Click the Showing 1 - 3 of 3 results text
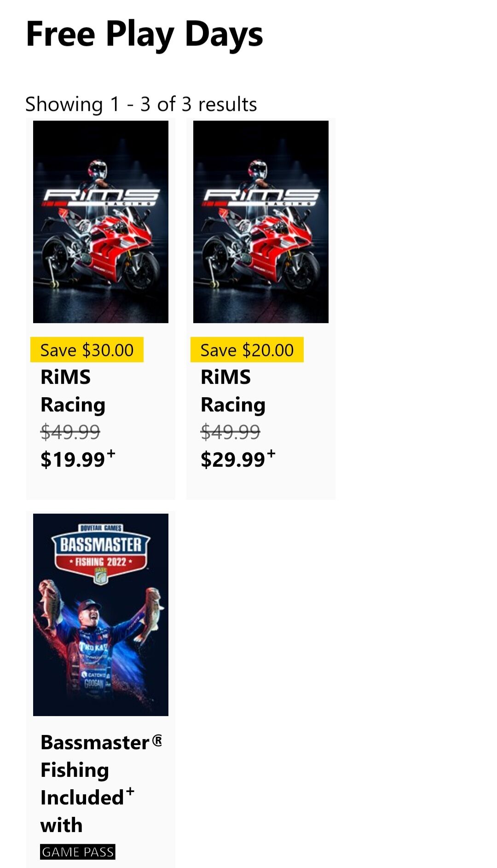The width and height of the screenshot is (497, 868). coord(141,104)
